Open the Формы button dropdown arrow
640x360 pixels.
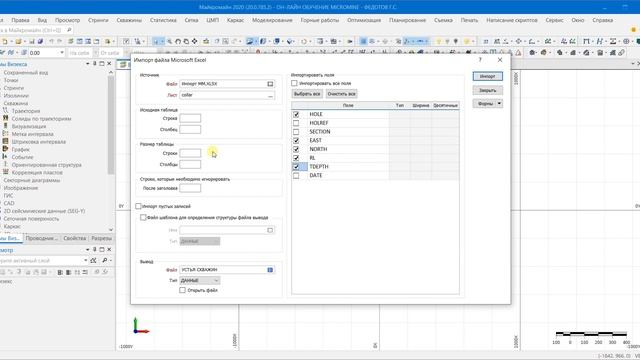(499, 104)
